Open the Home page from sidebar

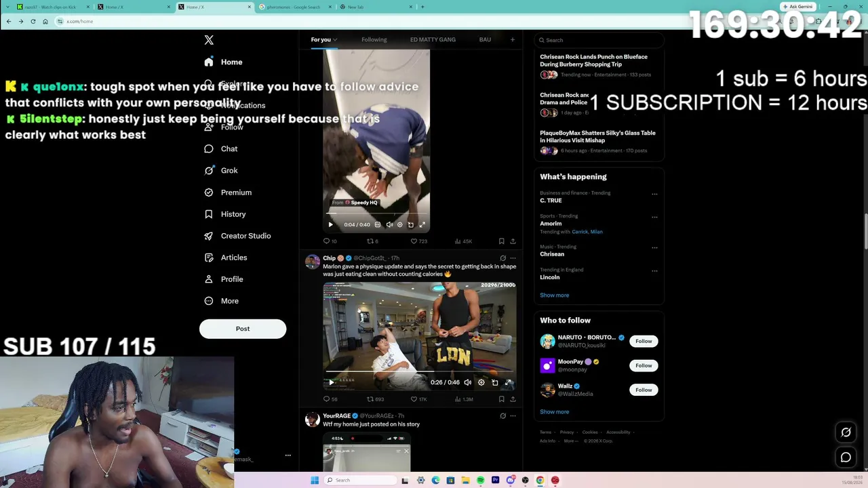(223, 62)
